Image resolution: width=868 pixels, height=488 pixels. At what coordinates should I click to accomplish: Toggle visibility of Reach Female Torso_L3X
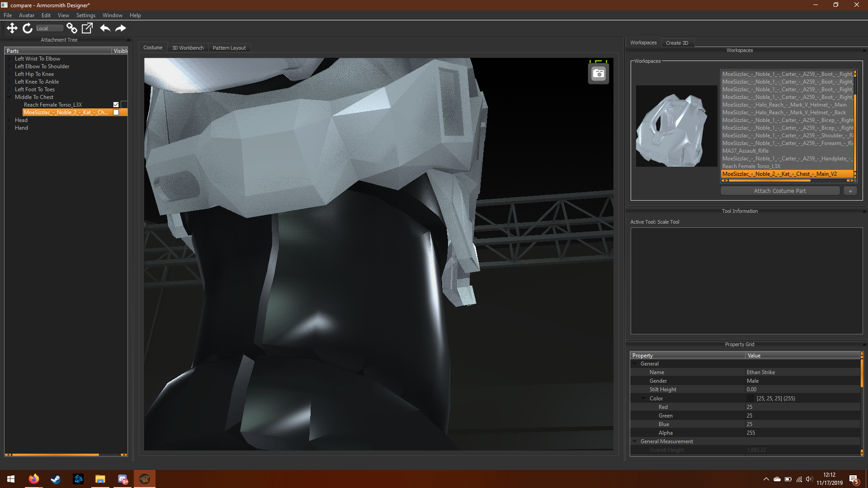[x=116, y=104]
